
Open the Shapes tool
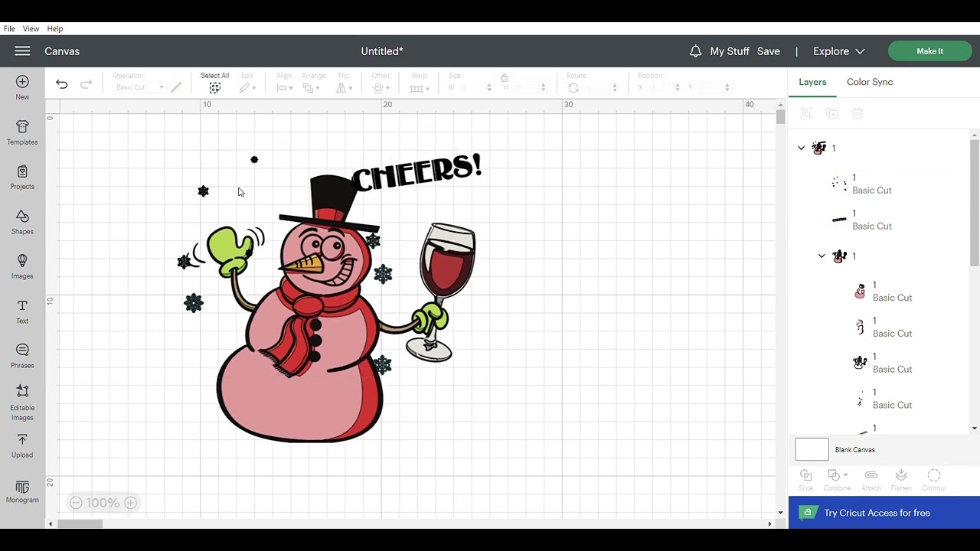(x=22, y=222)
